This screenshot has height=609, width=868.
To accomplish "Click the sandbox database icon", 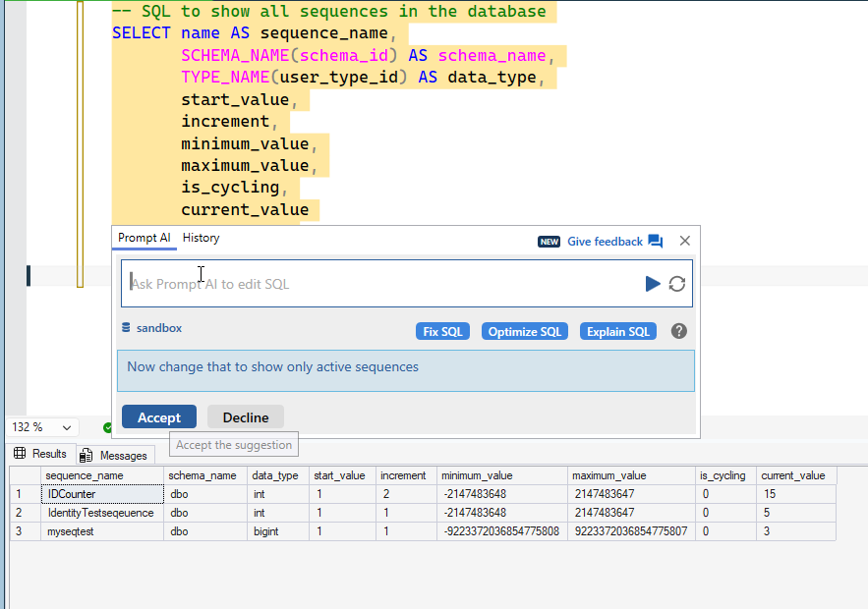I will pyautogui.click(x=126, y=328).
